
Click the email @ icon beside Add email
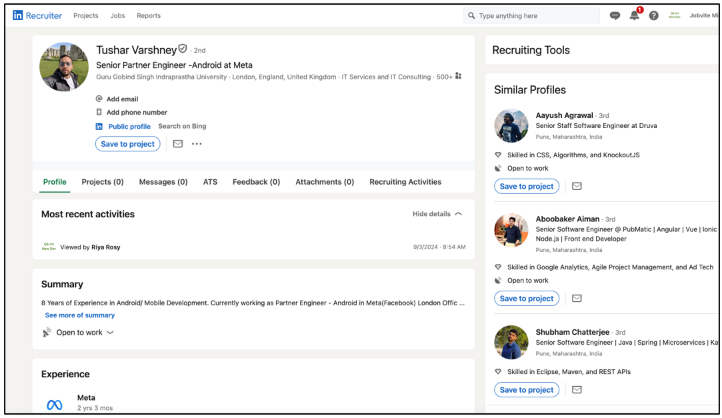[99, 99]
